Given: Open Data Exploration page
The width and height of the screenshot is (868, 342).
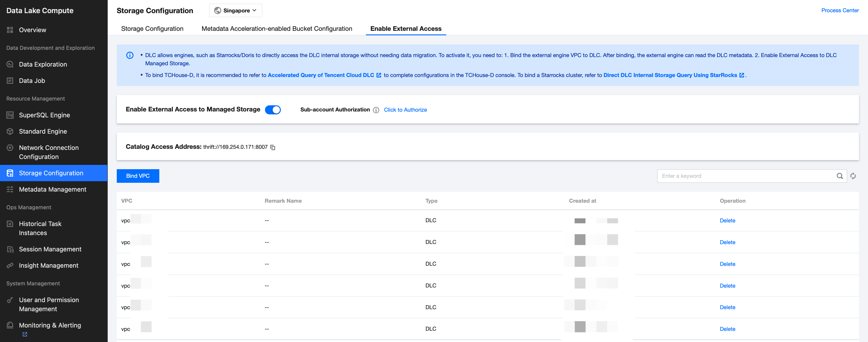Looking at the screenshot, I should (43, 64).
